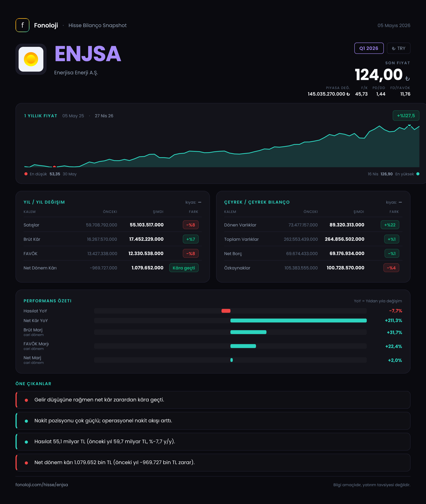
Task: Click the FD/FAVÖK value 11,76
Action: coord(405,94)
